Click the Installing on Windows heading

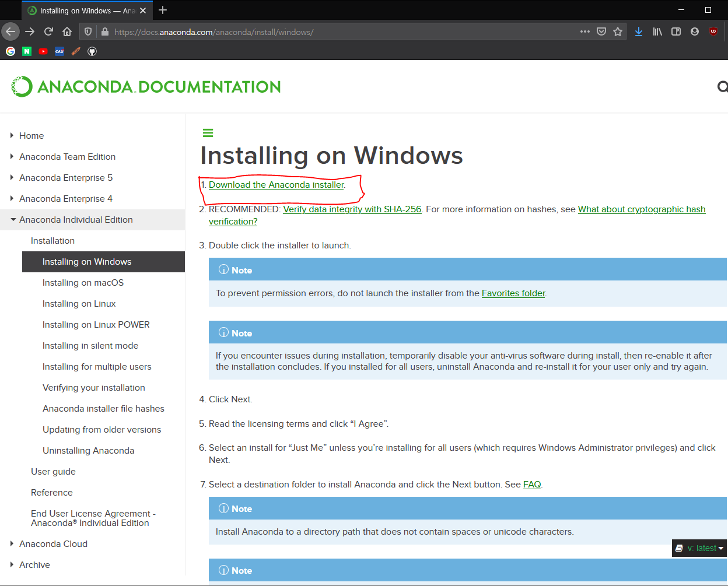pyautogui.click(x=331, y=155)
